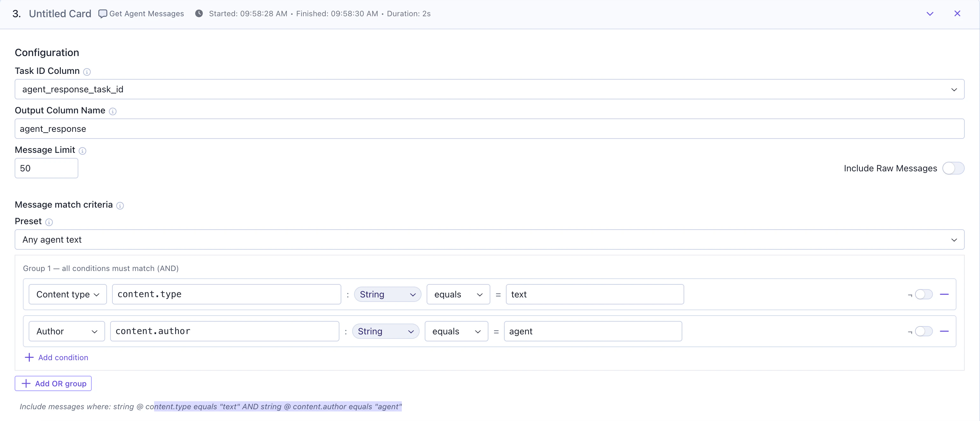Click Add condition link
The width and height of the screenshot is (980, 421).
point(56,357)
